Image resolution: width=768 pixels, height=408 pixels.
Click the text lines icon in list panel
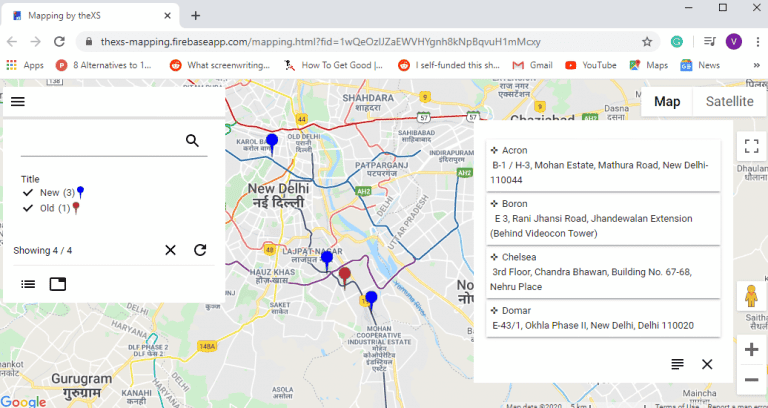point(677,364)
